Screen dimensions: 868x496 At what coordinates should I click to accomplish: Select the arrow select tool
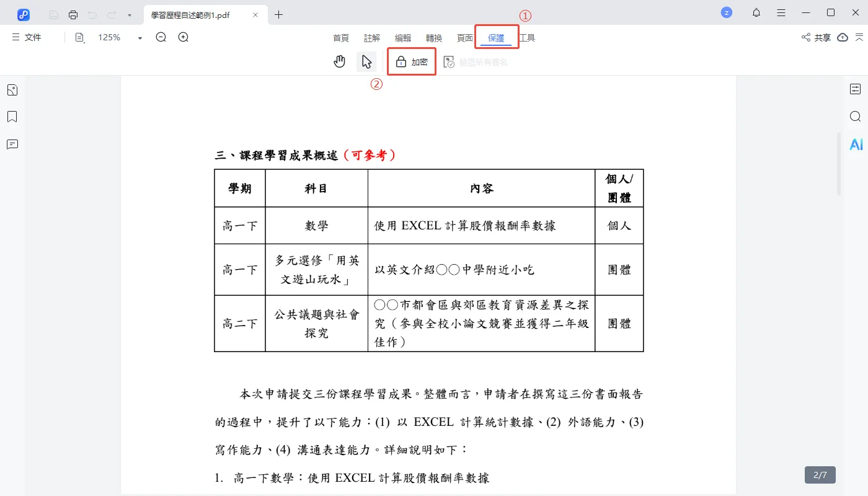pyautogui.click(x=366, y=61)
